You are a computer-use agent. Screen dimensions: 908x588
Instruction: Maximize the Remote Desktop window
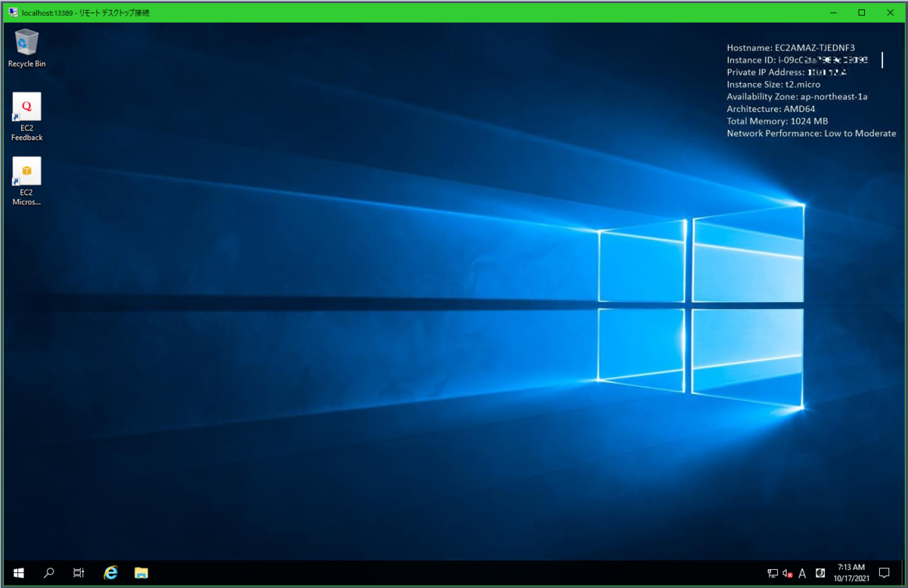862,12
